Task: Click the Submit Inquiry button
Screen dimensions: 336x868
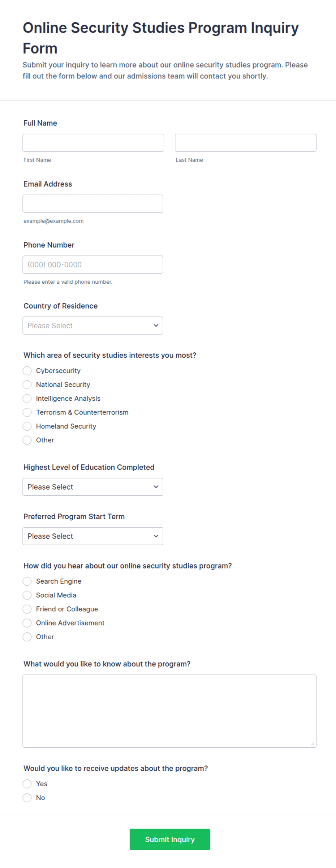Action: pyautogui.click(x=170, y=839)
